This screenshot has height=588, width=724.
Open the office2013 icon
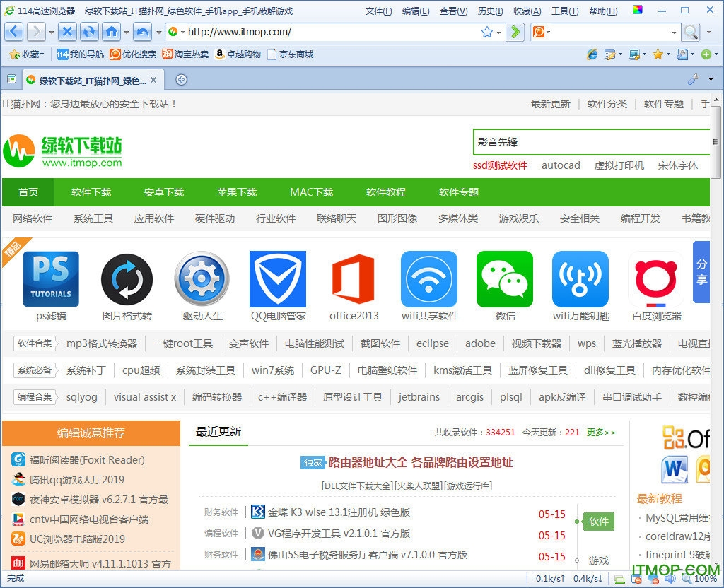pyautogui.click(x=354, y=278)
